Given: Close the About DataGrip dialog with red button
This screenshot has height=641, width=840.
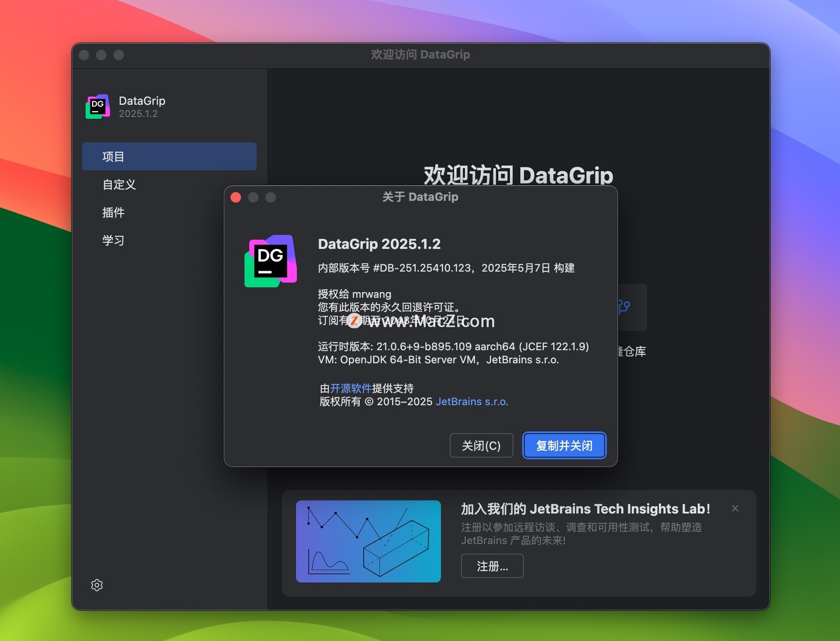Looking at the screenshot, I should 236,197.
